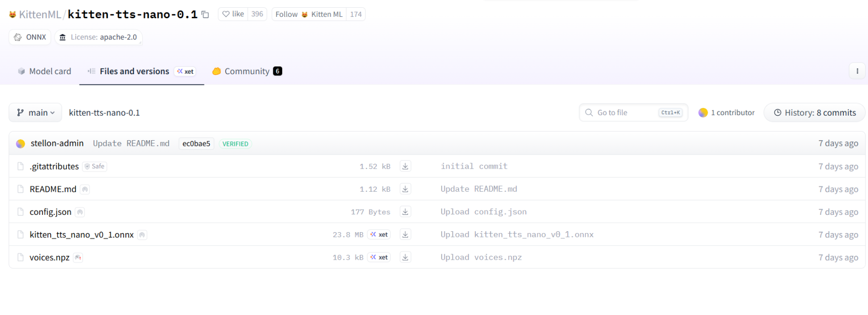Screen dimensions: 868x315
Task: Open the three-dot more options menu
Action: click(x=857, y=71)
